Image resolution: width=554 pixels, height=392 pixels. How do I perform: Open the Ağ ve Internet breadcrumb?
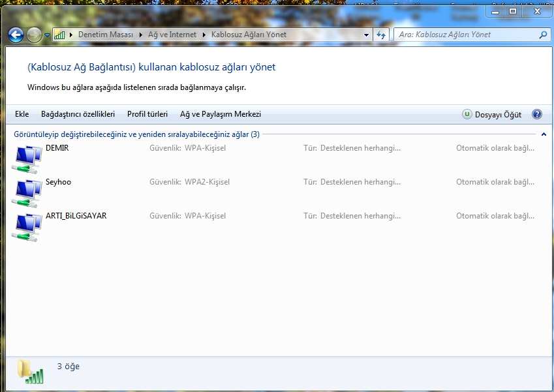[x=172, y=35]
